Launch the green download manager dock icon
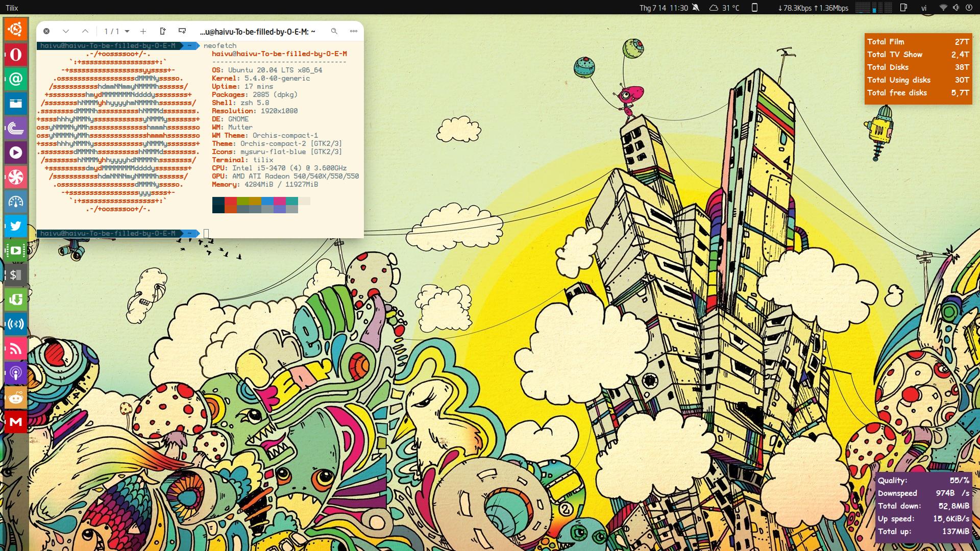The image size is (980, 551). tap(16, 299)
